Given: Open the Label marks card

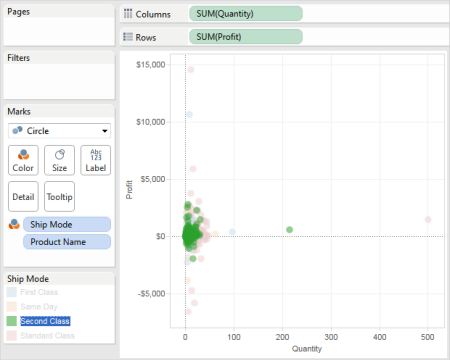Looking at the screenshot, I should [x=96, y=160].
